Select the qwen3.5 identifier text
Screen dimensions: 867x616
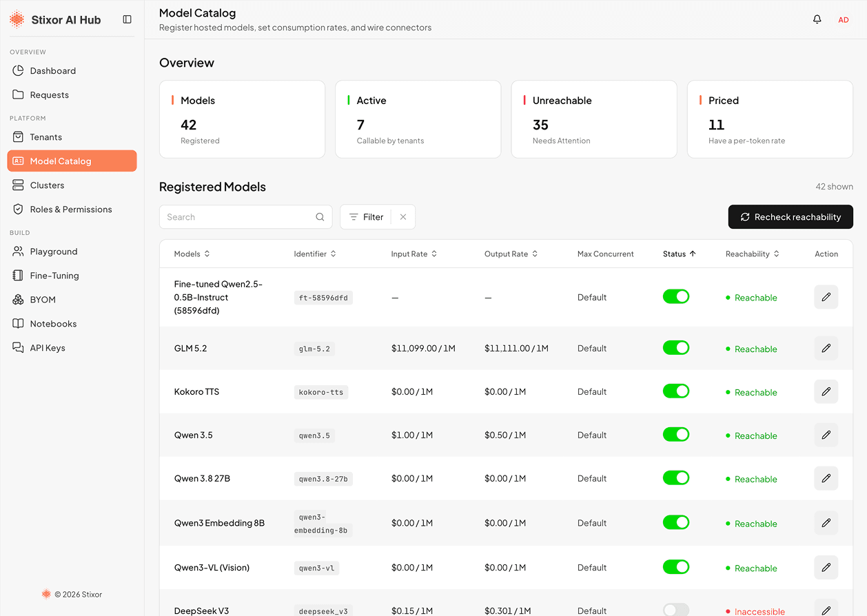314,435
